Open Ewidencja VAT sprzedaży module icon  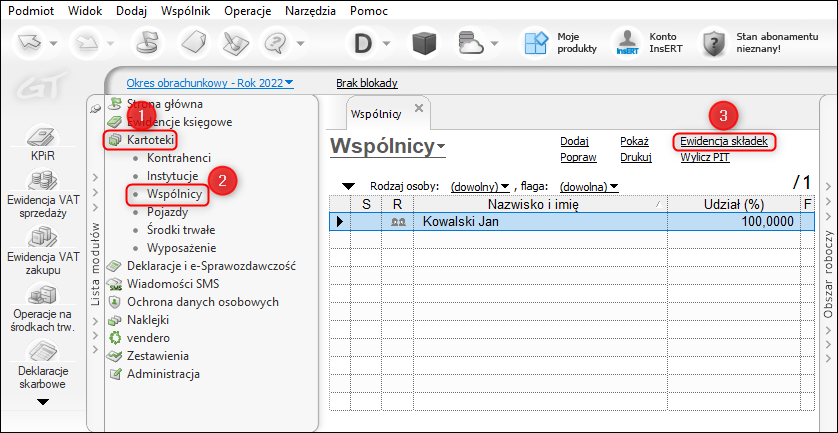(43, 182)
